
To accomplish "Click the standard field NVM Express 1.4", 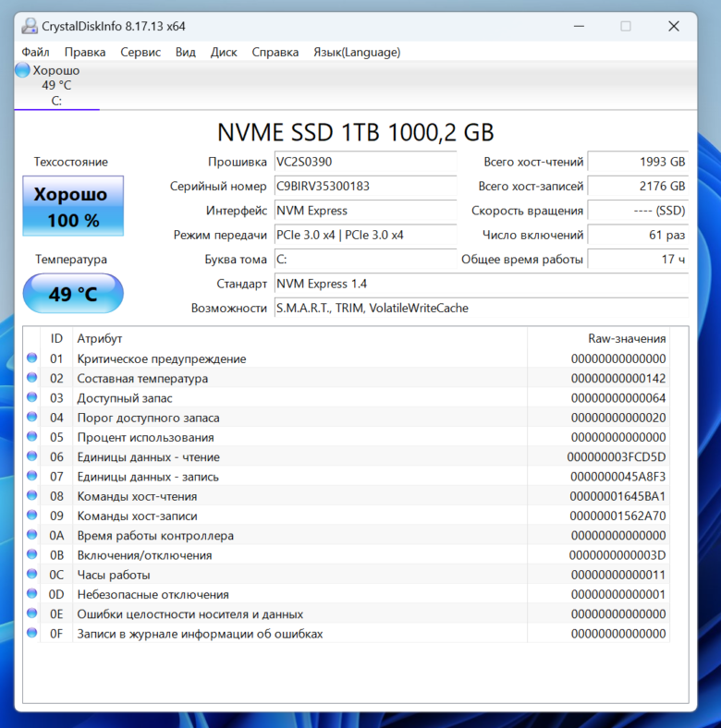I will [482, 284].
